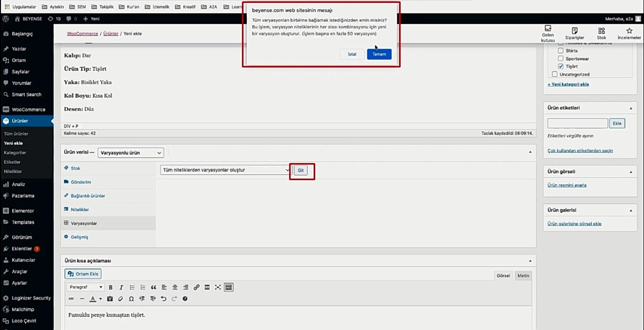Click the Git button
This screenshot has height=330, width=644.
click(301, 170)
